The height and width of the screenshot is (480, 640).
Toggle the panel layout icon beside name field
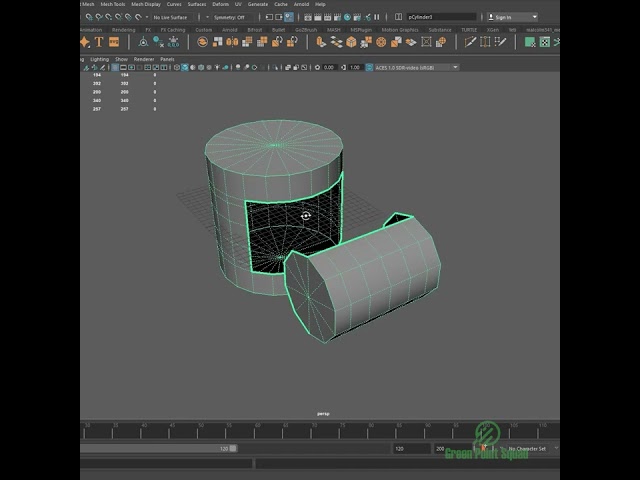coord(398,17)
